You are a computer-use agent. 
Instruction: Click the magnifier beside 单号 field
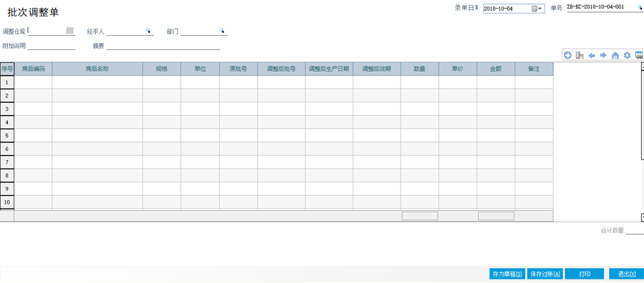[640, 7]
